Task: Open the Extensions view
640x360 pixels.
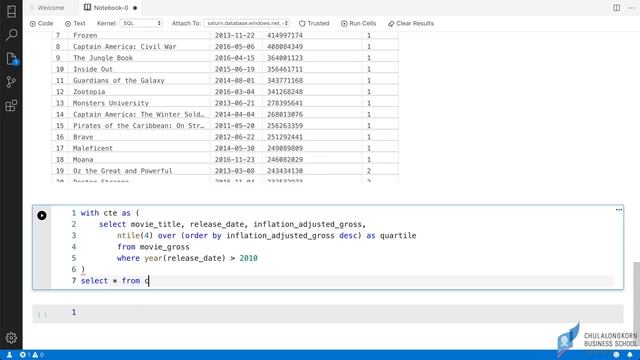Action: point(11,106)
